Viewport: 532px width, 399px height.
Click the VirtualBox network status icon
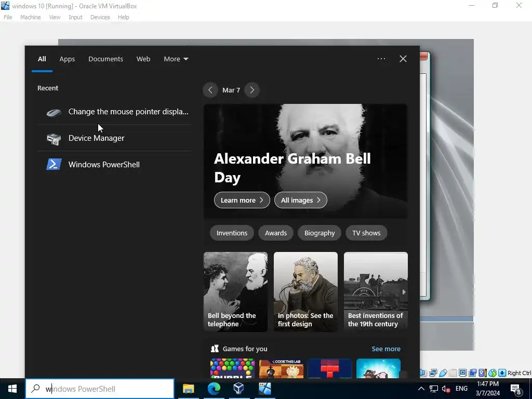pyautogui.click(x=433, y=373)
